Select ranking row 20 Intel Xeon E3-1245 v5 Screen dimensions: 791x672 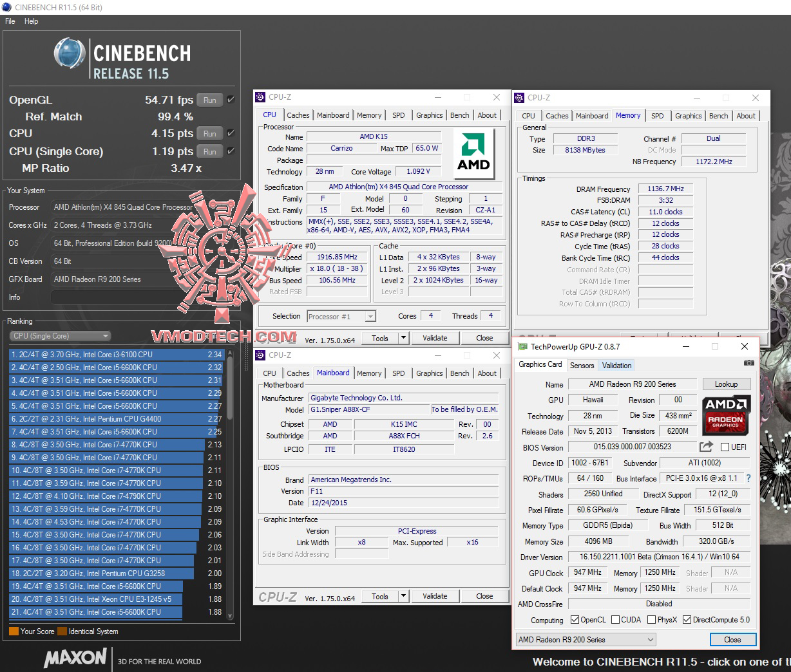(117, 599)
